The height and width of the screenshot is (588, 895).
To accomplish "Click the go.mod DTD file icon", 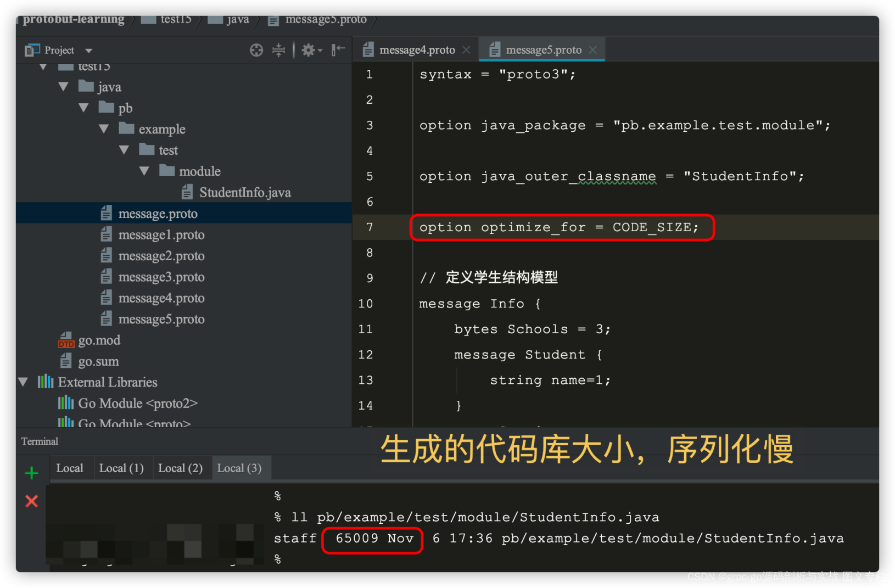I will tap(66, 340).
